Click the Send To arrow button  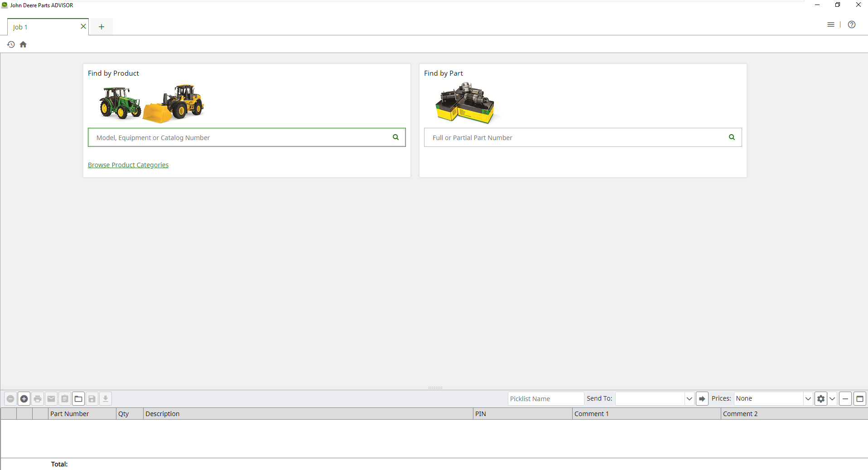702,399
